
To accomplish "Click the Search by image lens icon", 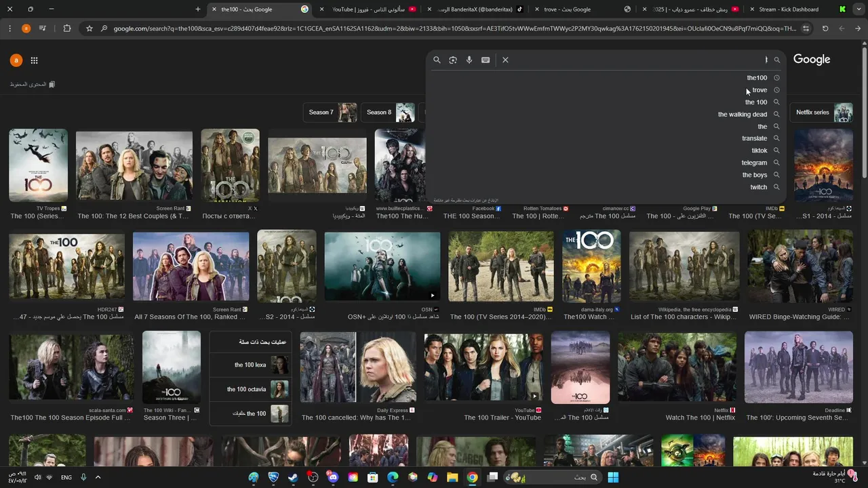I will (x=453, y=60).
